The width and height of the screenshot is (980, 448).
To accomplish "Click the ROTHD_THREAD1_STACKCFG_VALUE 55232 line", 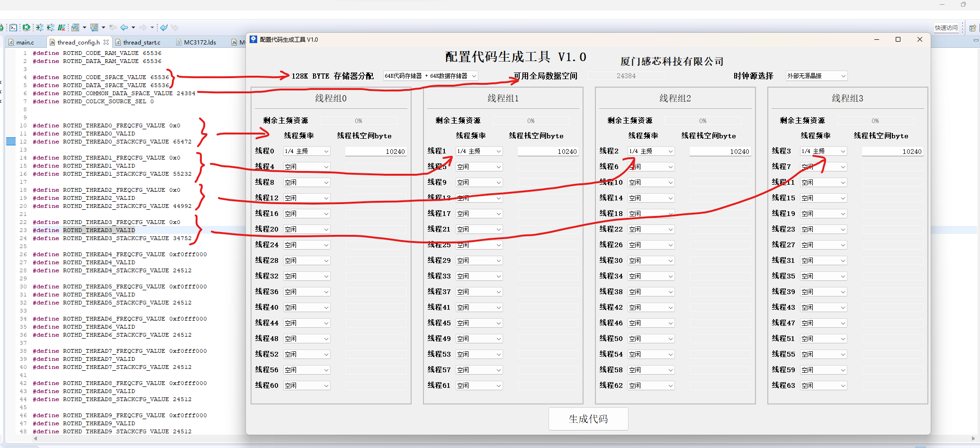I will coord(112,174).
